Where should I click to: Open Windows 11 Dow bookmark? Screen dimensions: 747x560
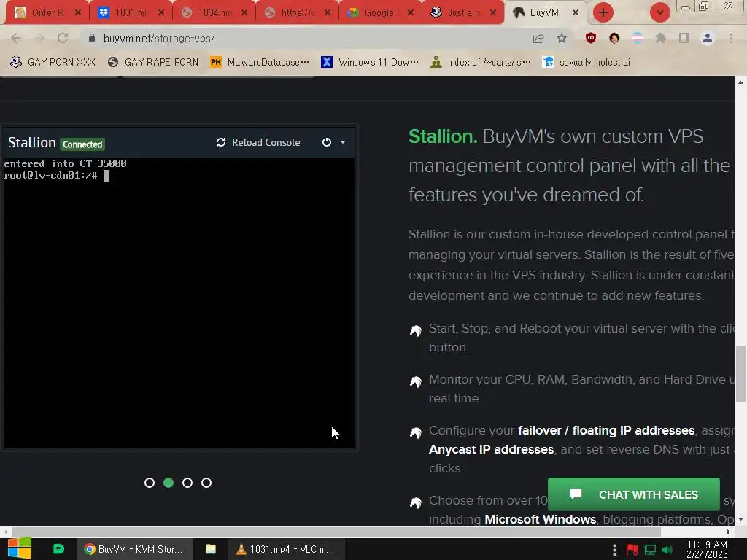(370, 62)
